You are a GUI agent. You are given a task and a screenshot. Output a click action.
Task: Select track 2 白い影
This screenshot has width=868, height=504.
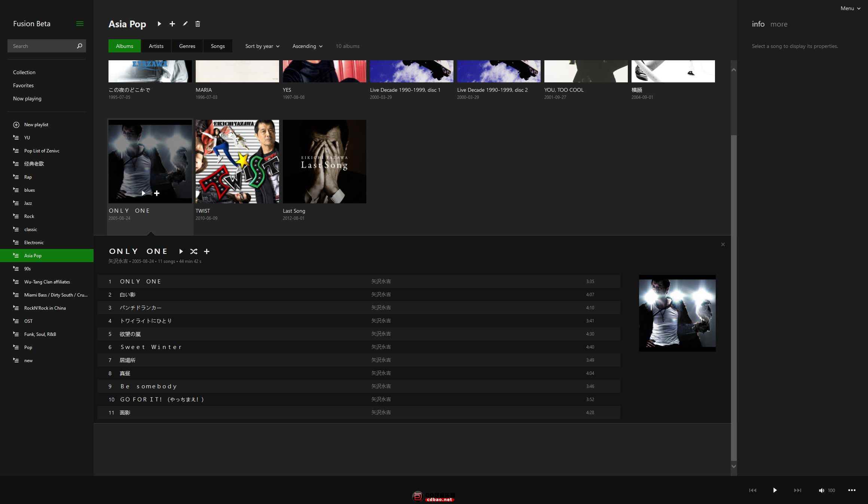pyautogui.click(x=359, y=295)
